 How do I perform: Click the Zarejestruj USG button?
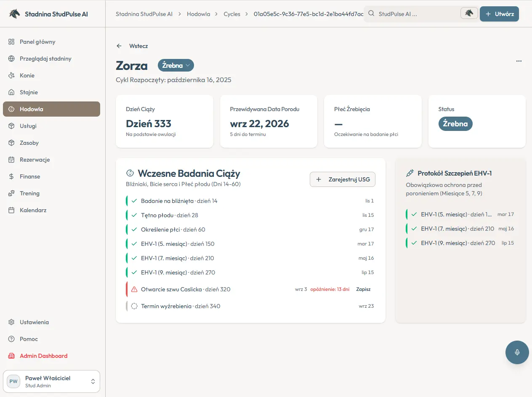(343, 179)
